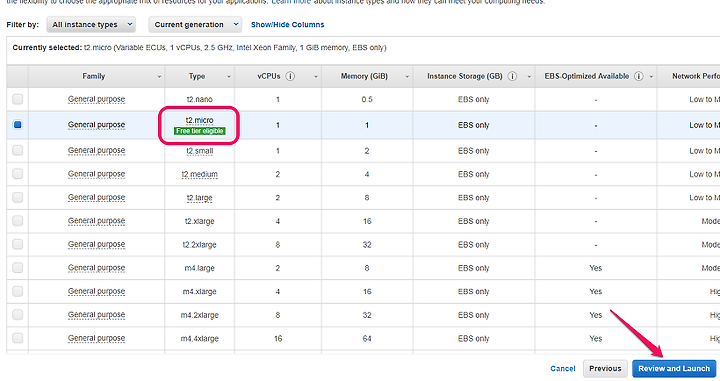Click the t2.small type cell

click(x=200, y=151)
